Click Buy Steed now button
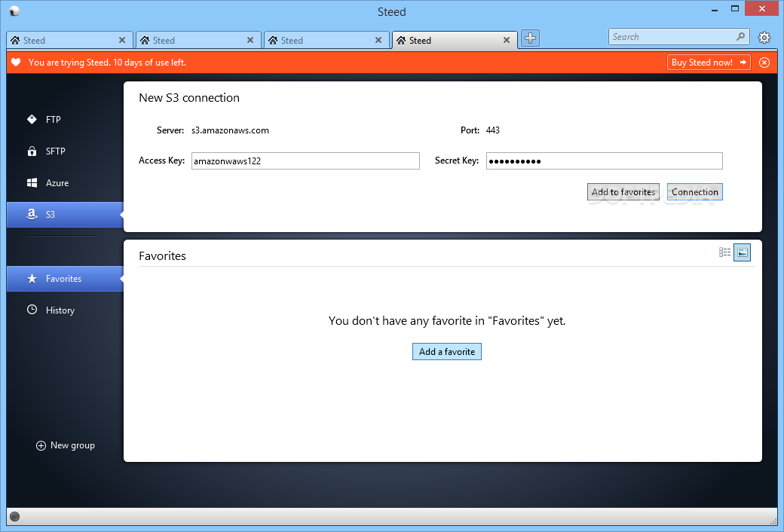784x532 pixels. pos(709,63)
